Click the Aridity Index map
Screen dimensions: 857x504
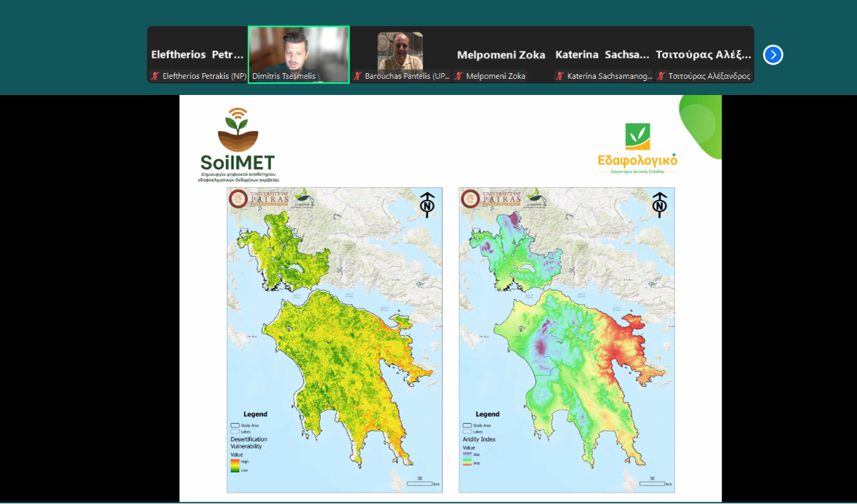click(567, 340)
